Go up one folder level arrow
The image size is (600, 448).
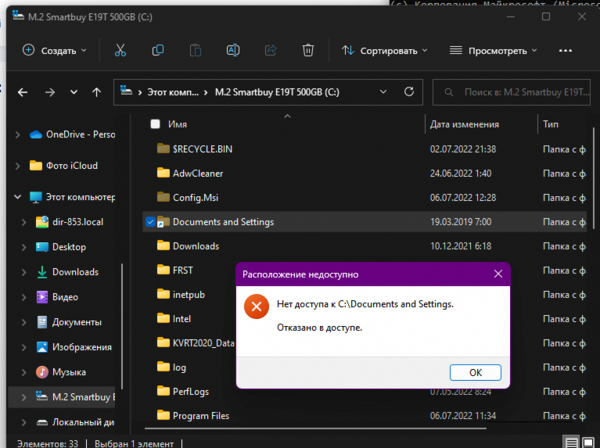click(x=96, y=92)
